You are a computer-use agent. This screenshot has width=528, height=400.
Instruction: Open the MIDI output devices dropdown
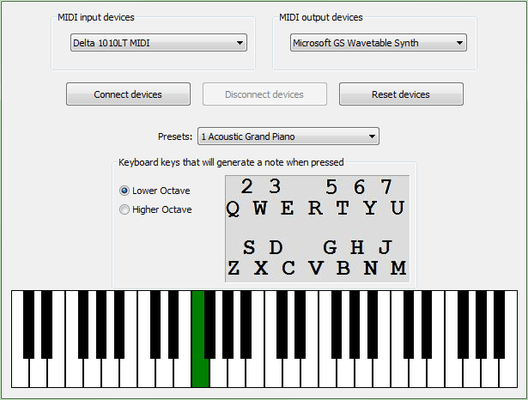click(x=378, y=43)
